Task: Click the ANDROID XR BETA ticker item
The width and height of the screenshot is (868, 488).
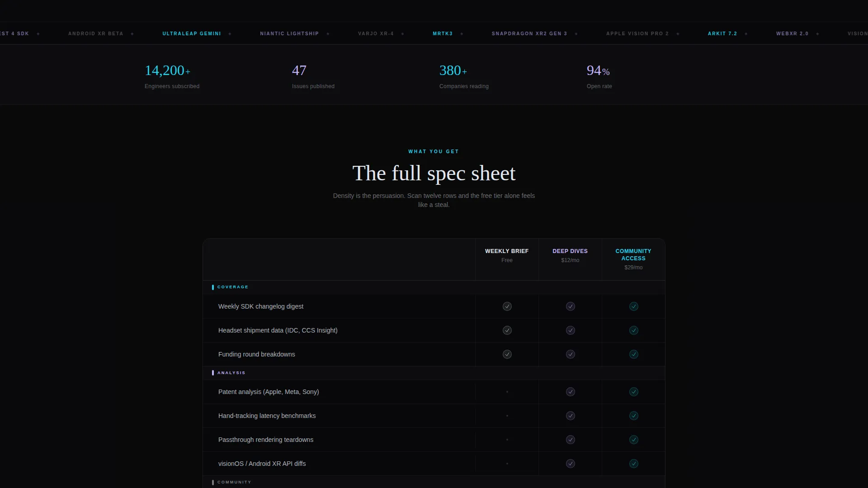Action: point(95,33)
